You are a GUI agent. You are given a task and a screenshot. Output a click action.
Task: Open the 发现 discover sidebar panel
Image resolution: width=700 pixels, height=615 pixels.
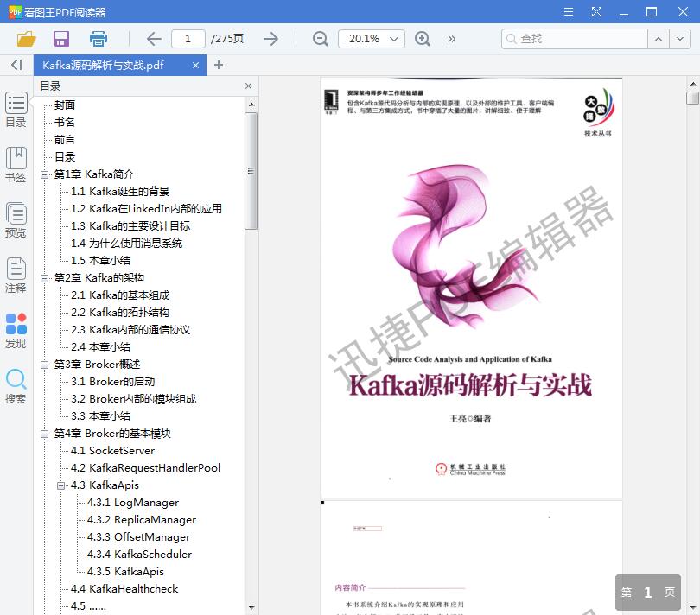tap(16, 331)
